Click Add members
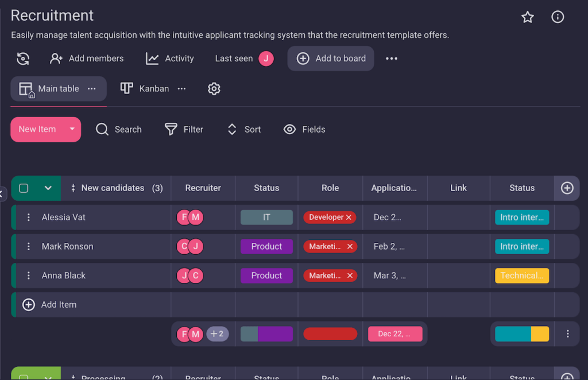Image resolution: width=588 pixels, height=380 pixels. pos(87,58)
